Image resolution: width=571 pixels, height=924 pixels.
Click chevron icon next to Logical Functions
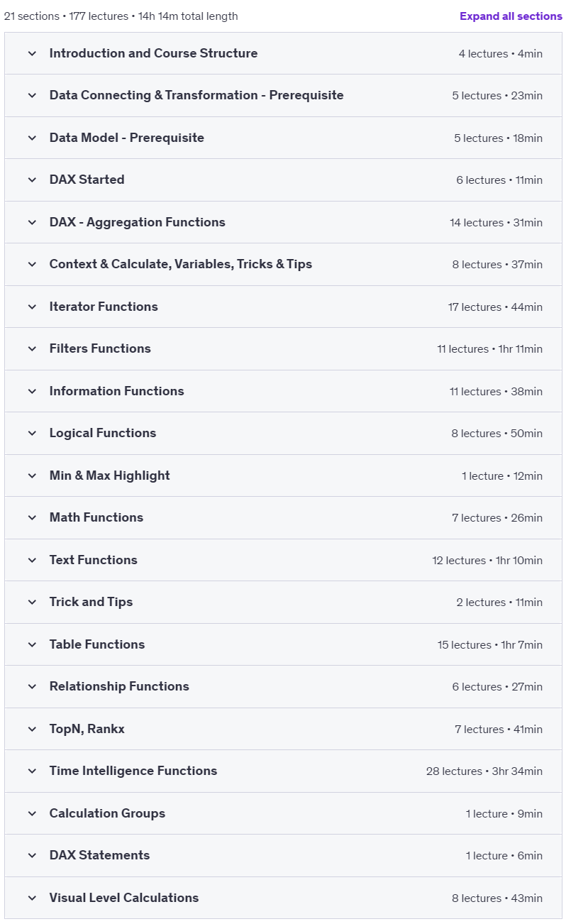(x=32, y=433)
